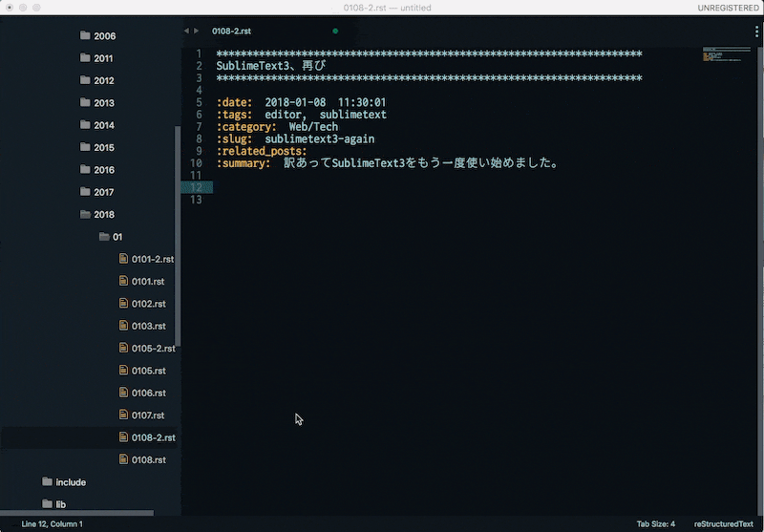The width and height of the screenshot is (764, 532).
Task: Open the Tab Size: 4 selector
Action: click(656, 523)
